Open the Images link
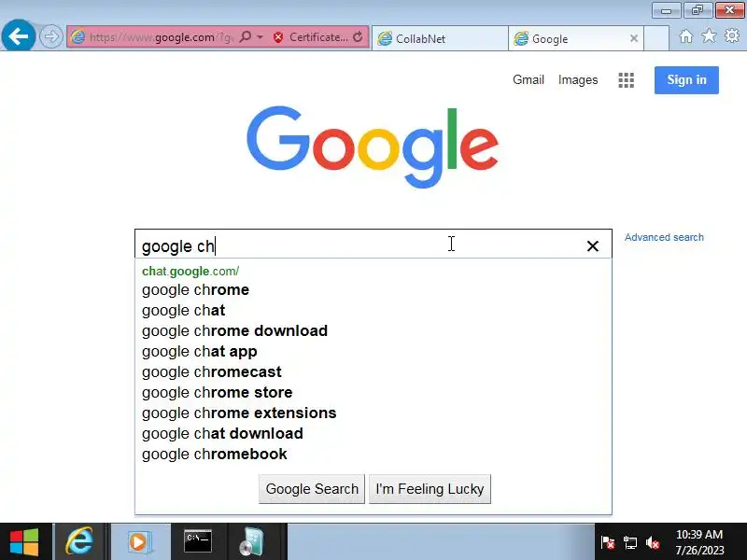 [578, 80]
